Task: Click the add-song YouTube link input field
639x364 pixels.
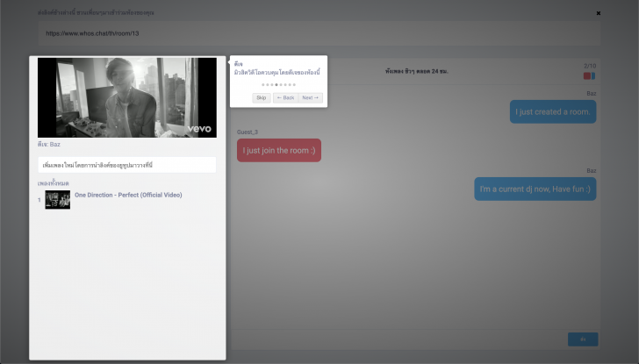Action: tap(127, 165)
